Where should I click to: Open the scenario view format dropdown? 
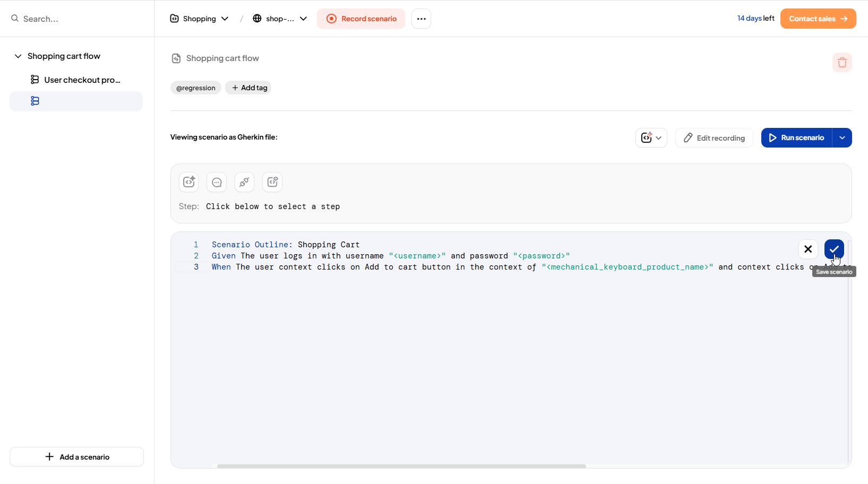tap(651, 138)
